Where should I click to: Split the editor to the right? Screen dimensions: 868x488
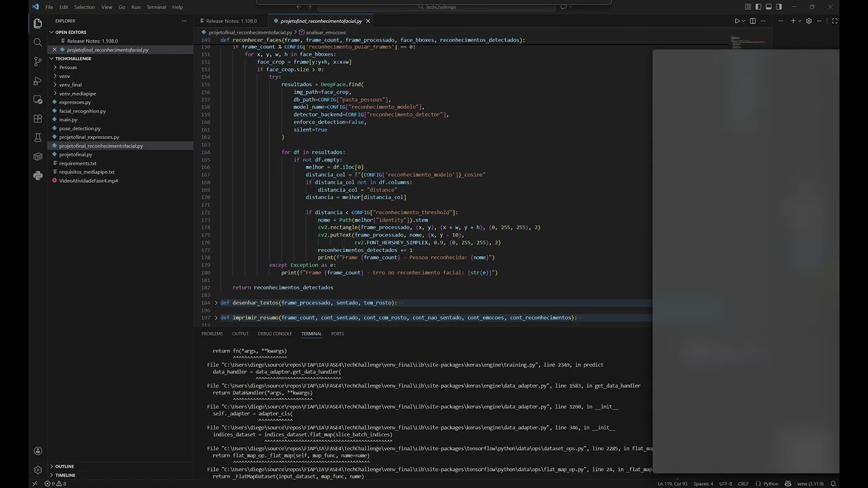[x=753, y=21]
